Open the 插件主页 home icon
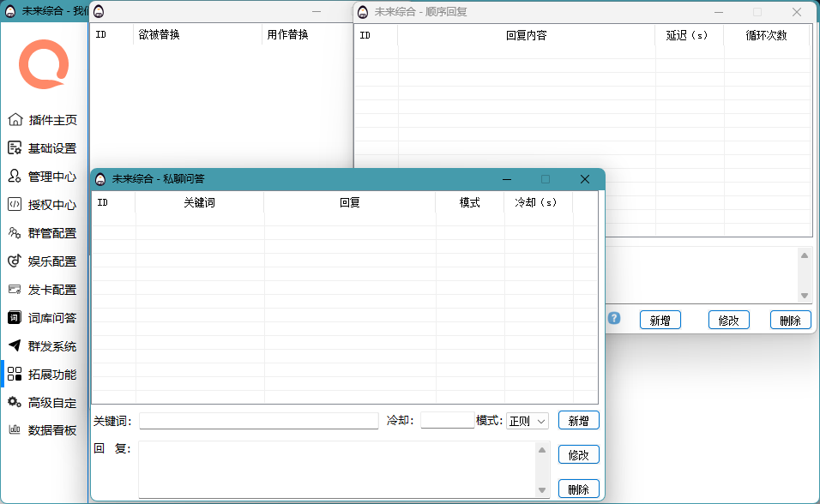Image resolution: width=820 pixels, height=504 pixels. 15,120
